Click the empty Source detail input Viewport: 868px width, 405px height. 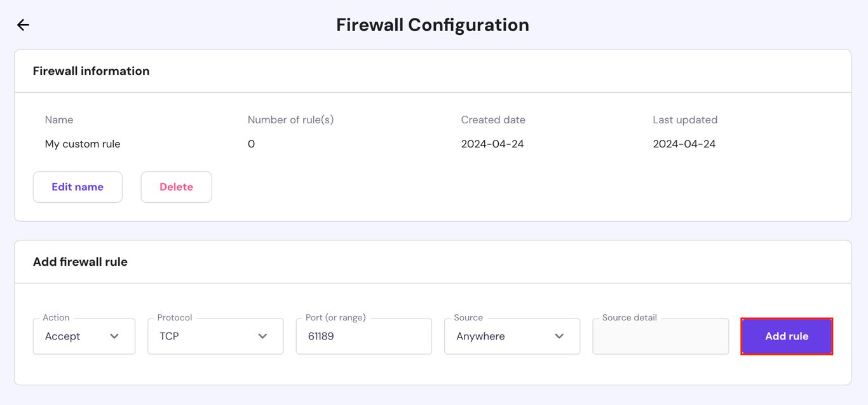click(660, 336)
